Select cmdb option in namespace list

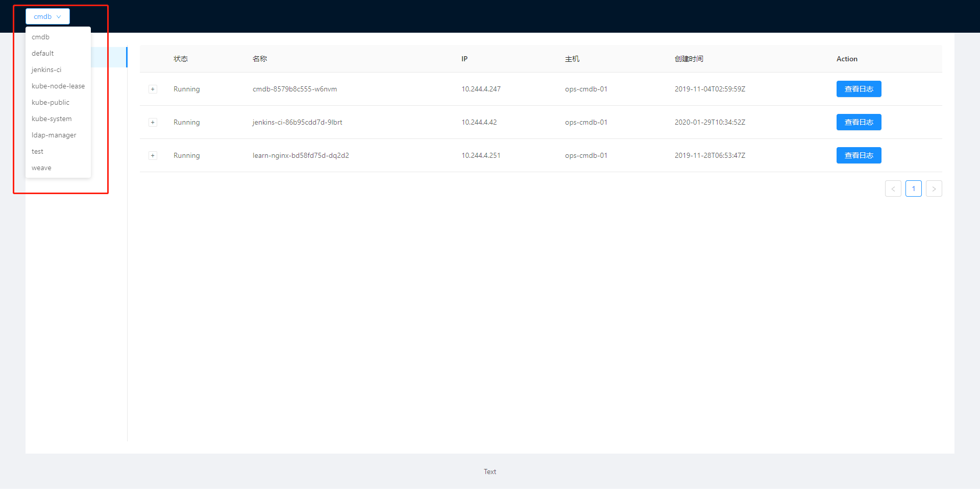click(x=58, y=37)
